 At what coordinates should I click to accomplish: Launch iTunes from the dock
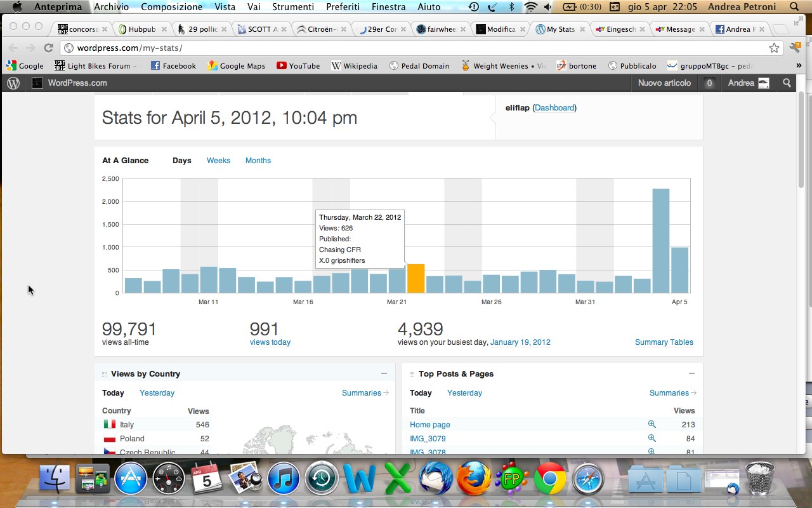[283, 479]
